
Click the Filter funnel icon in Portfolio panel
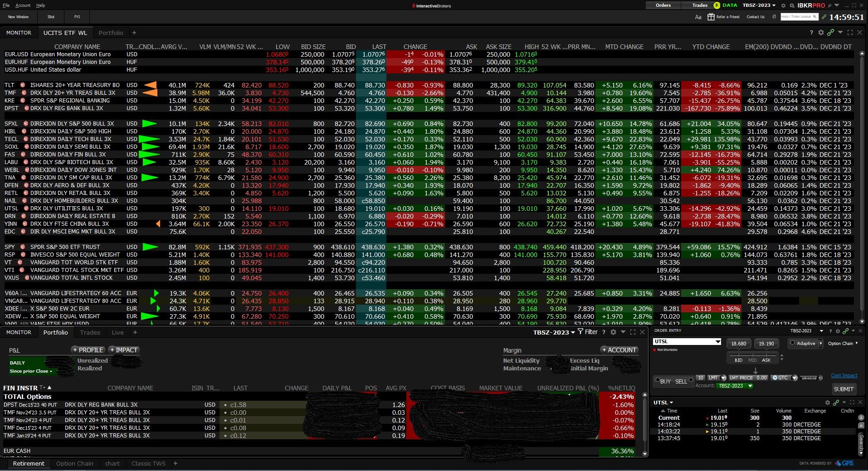(x=580, y=332)
